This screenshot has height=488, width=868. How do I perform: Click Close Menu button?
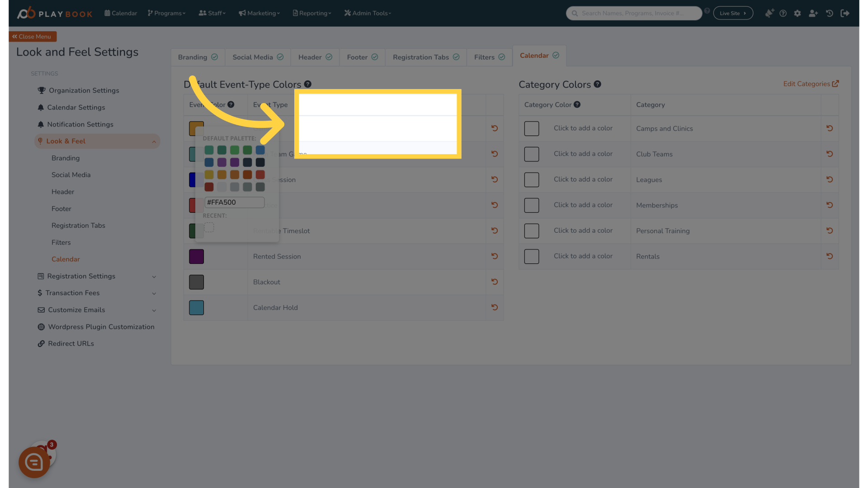[x=32, y=36]
